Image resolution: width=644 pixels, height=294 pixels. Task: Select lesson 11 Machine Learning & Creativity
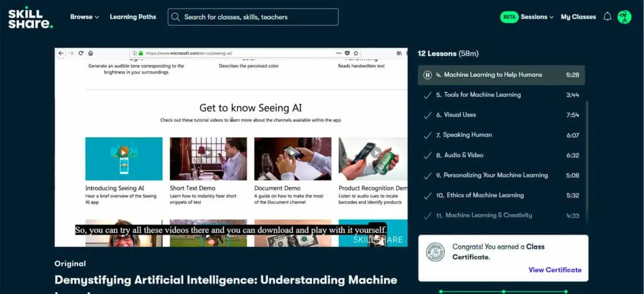point(501,215)
